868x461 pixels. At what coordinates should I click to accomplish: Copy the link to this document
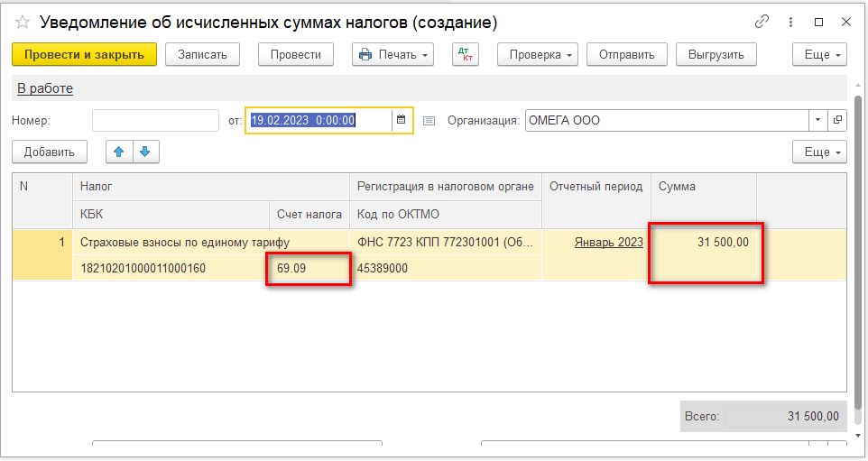click(x=762, y=22)
